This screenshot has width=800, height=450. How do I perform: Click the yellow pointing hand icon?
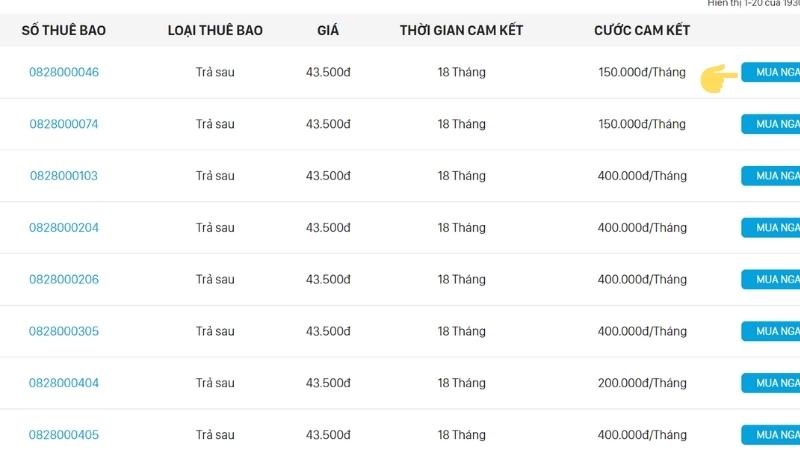(714, 78)
